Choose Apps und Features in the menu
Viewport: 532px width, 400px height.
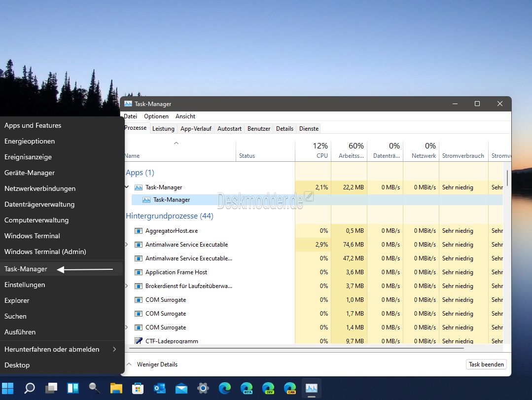[61, 125]
